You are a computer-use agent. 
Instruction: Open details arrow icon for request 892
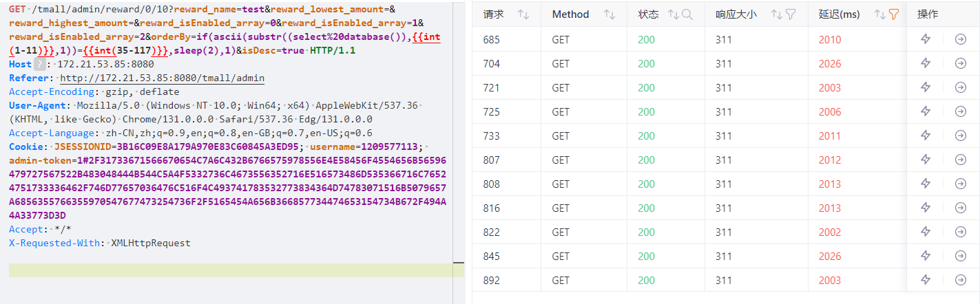(960, 281)
